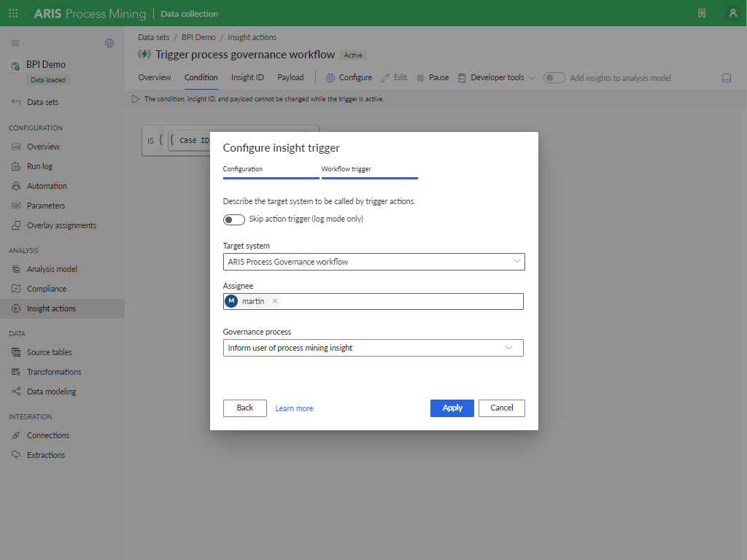This screenshot has width=747, height=560.
Task: Click the Data modeling icon
Action: (x=16, y=392)
